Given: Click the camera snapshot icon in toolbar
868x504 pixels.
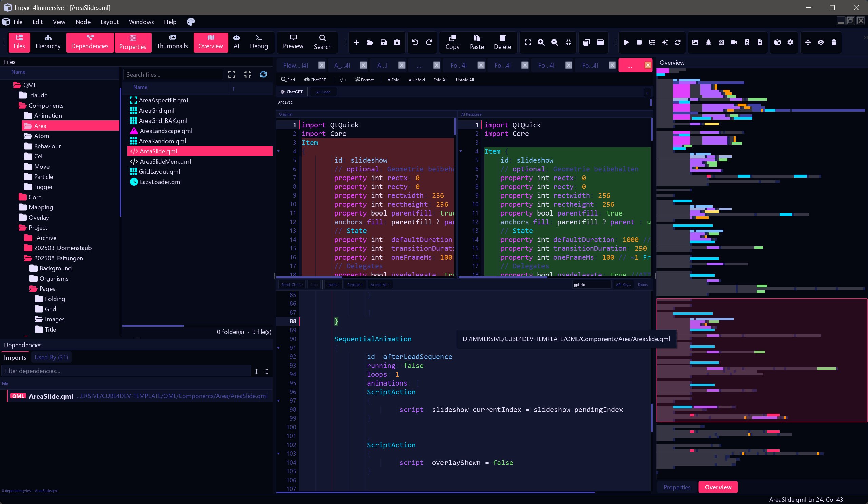Looking at the screenshot, I should (x=397, y=42).
